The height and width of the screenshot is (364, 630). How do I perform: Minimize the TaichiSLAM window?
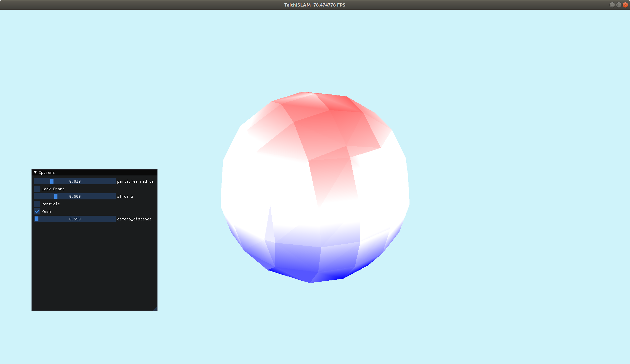pyautogui.click(x=612, y=5)
